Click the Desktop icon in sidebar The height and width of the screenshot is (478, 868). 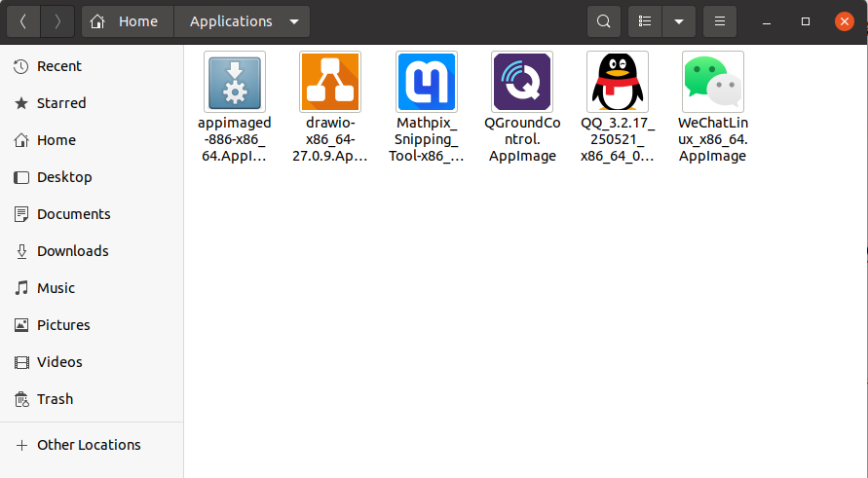21,177
